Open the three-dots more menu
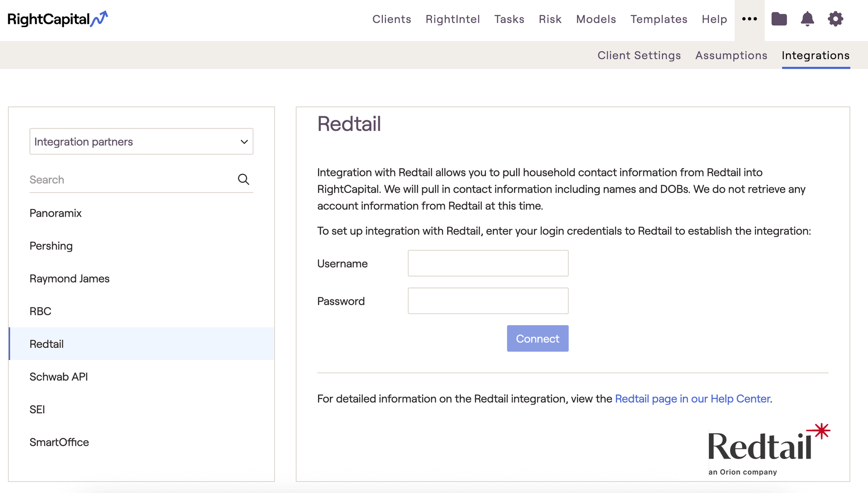 (x=749, y=19)
